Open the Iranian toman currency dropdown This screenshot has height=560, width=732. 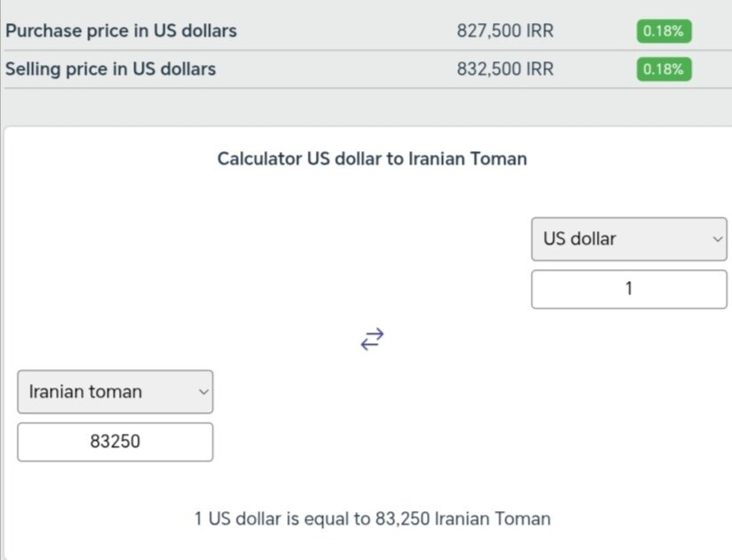115,391
